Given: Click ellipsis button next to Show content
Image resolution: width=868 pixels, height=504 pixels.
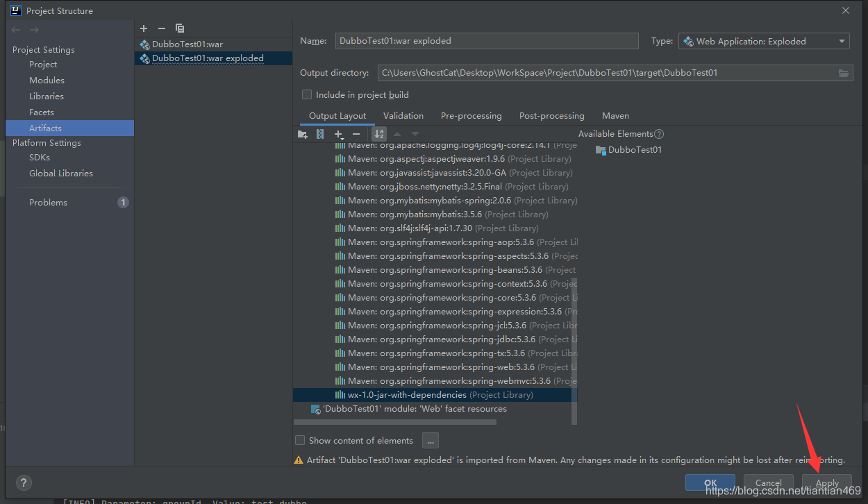Looking at the screenshot, I should click(431, 440).
